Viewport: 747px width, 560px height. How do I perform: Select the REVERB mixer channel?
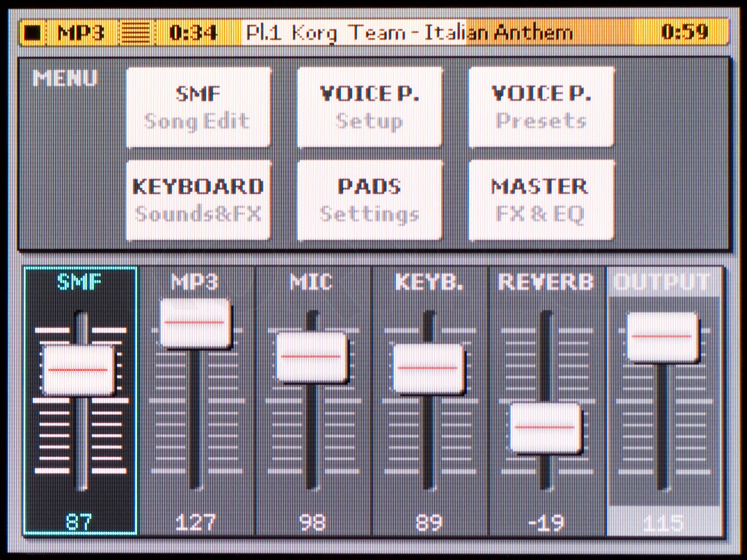click(546, 282)
